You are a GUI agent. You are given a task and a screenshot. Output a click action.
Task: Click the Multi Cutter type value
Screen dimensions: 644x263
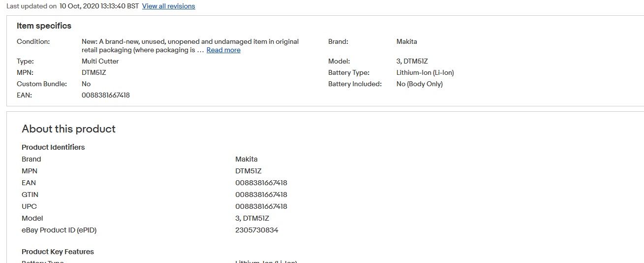click(100, 62)
